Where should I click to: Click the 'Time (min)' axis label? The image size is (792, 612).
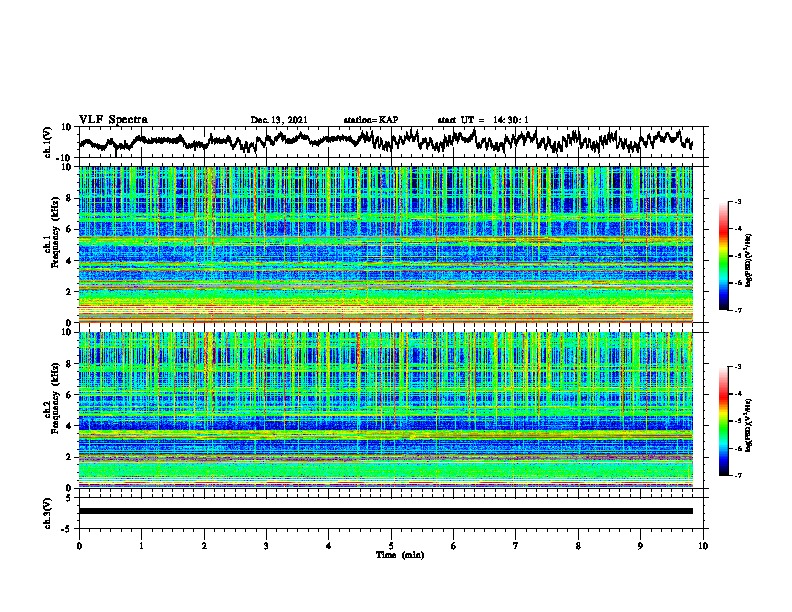click(x=400, y=555)
